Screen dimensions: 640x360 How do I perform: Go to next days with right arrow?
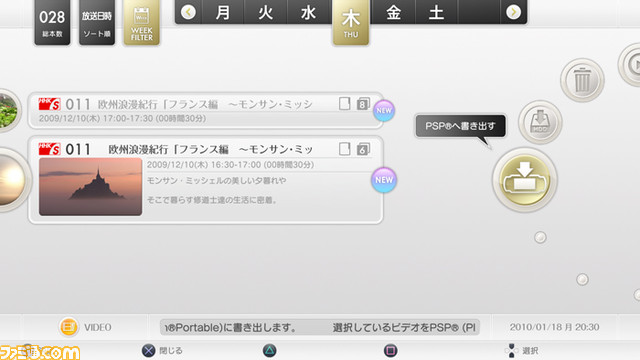coord(513,12)
